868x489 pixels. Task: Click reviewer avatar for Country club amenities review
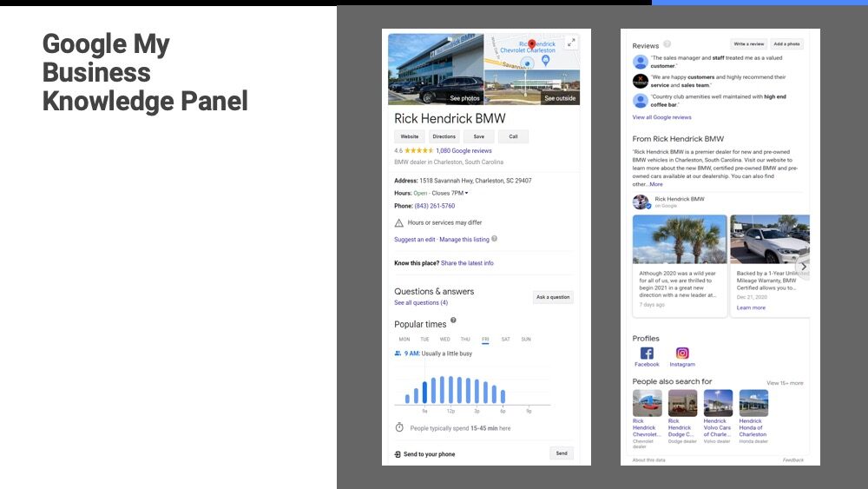tap(641, 100)
